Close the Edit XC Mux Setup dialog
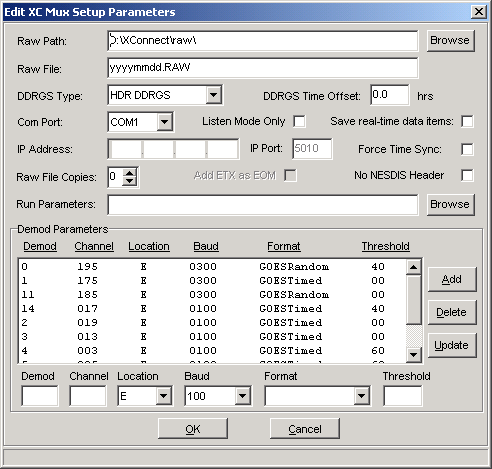This screenshot has width=492, height=469. coord(479,12)
